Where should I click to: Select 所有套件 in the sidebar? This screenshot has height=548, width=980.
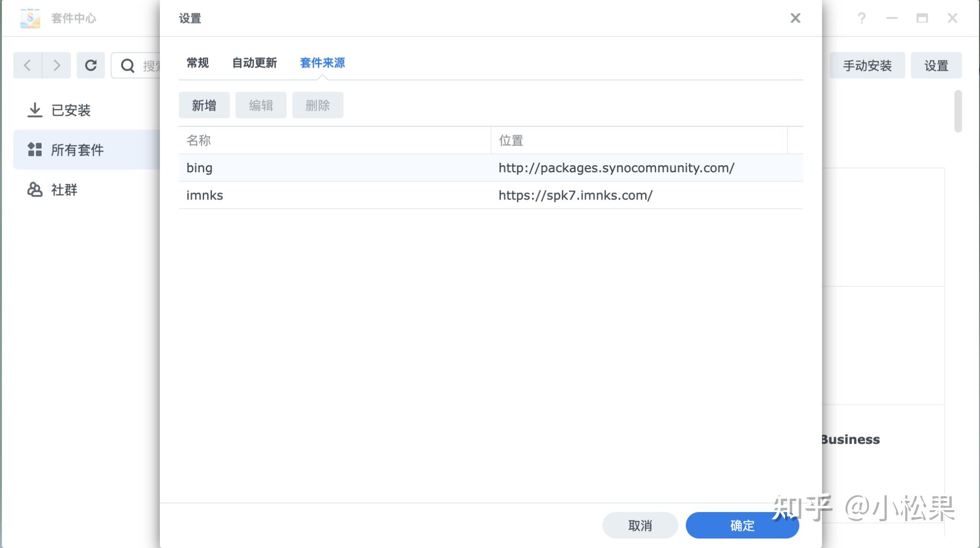pos(86,149)
